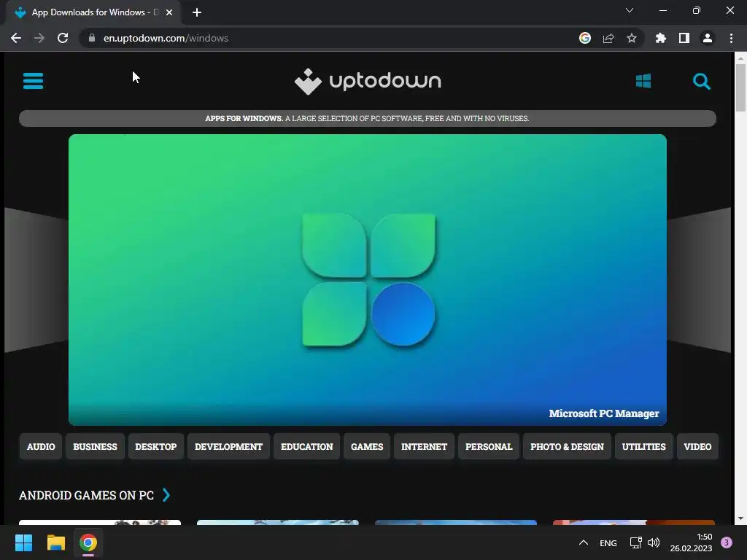Show hidden system tray icons
The height and width of the screenshot is (560, 747).
583,542
